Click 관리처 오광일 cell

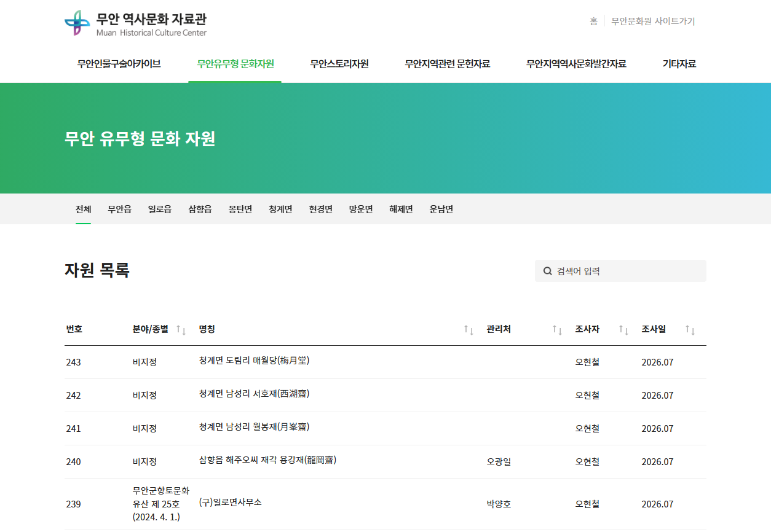pyautogui.click(x=499, y=462)
